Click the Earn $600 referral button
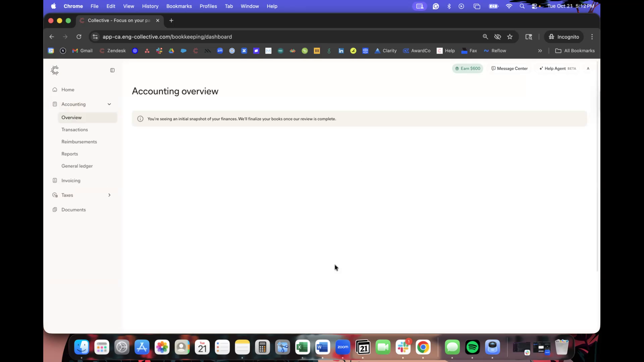Image resolution: width=644 pixels, height=362 pixels. 468,68
